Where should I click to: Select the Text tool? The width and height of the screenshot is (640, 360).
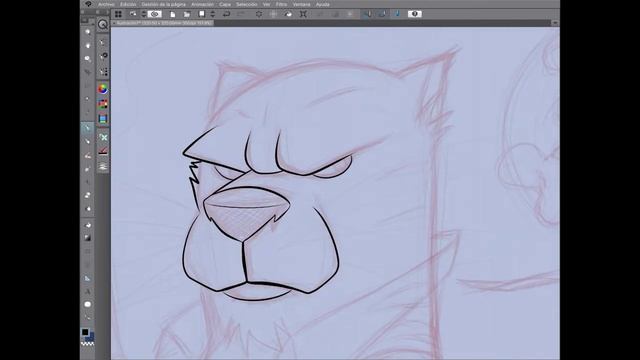(87, 291)
